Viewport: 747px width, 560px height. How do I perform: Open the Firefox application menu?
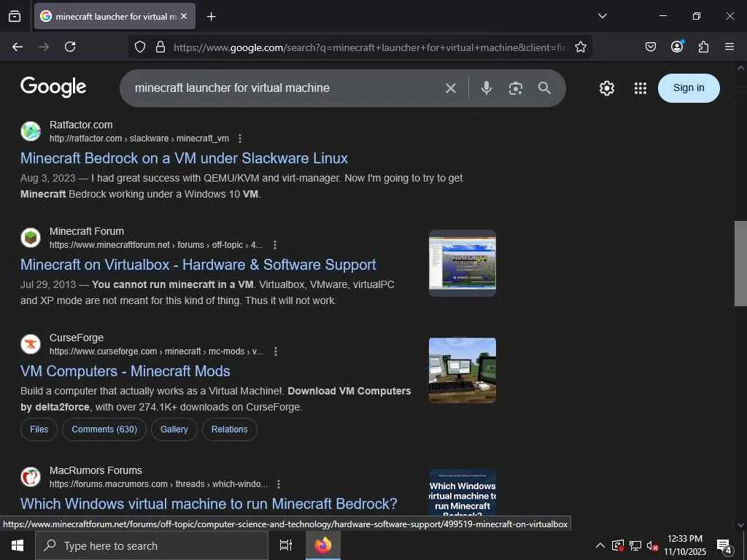[x=729, y=47]
